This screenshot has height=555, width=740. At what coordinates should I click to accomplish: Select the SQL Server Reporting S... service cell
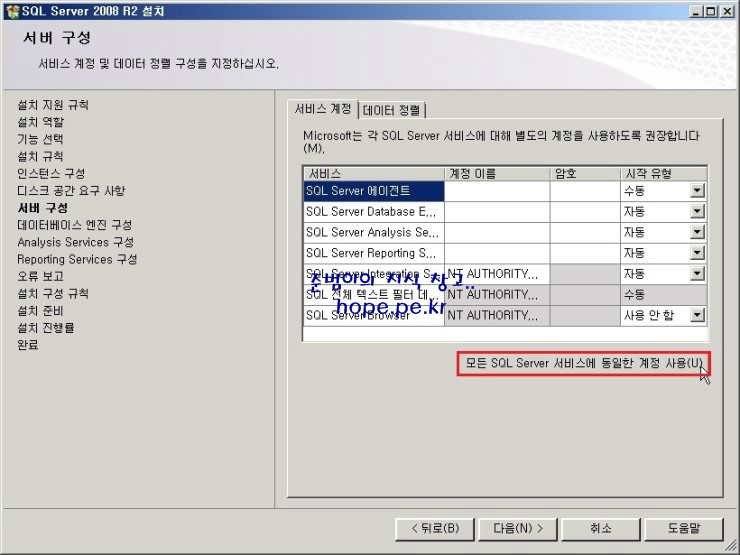(374, 253)
